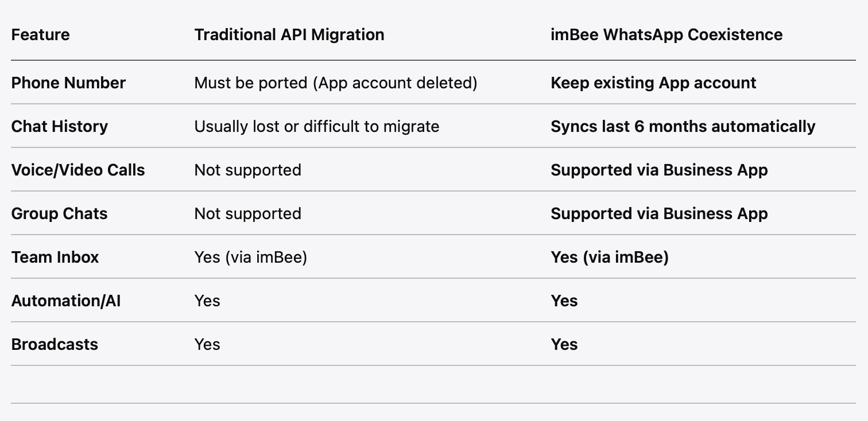Click the Voice/Video Calls row label
The width and height of the screenshot is (868, 421).
pos(77,170)
